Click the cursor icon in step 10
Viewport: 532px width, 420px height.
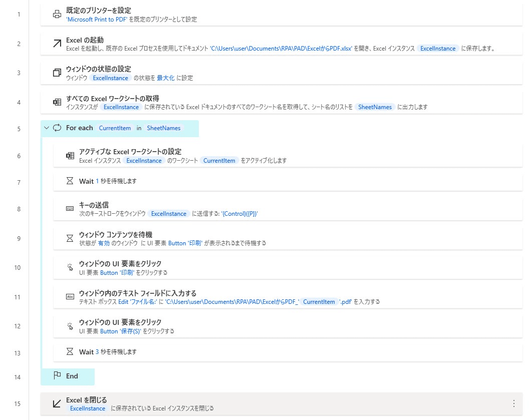click(70, 267)
